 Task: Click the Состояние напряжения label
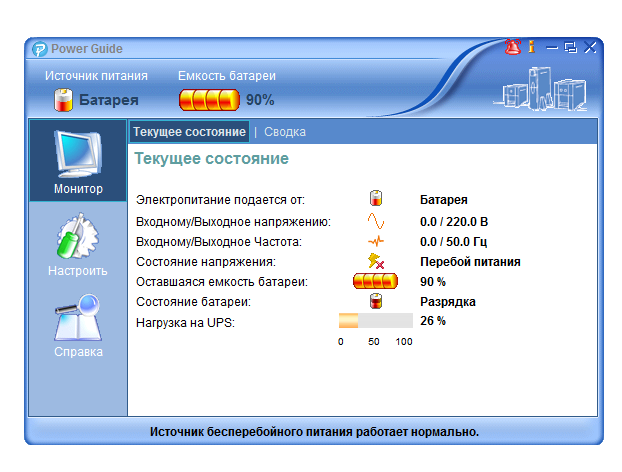[206, 262]
